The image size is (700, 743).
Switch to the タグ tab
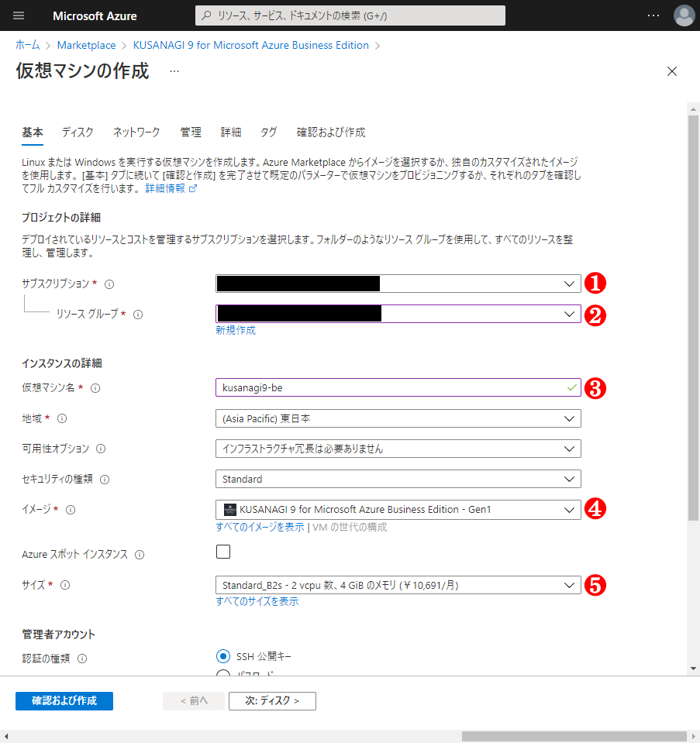tap(269, 132)
